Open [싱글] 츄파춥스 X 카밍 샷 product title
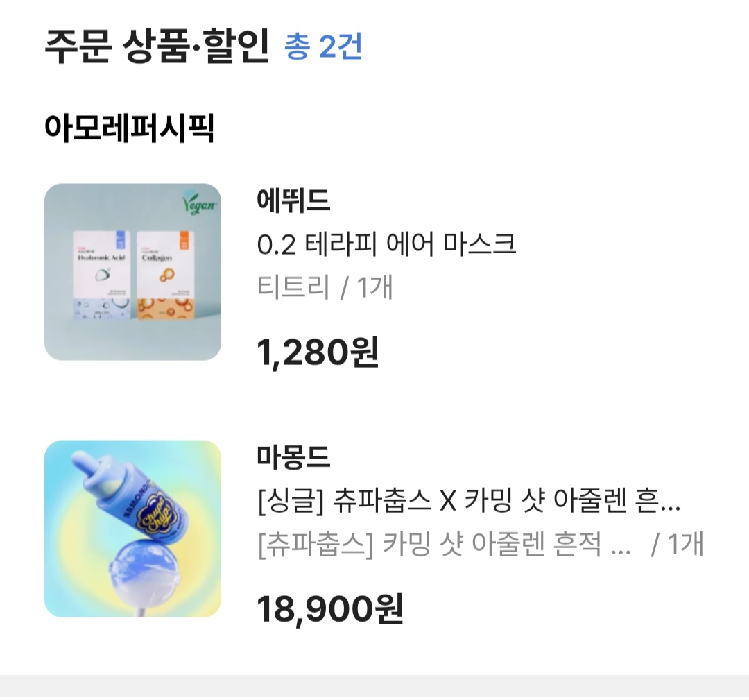This screenshot has height=700, width=749. click(469, 501)
